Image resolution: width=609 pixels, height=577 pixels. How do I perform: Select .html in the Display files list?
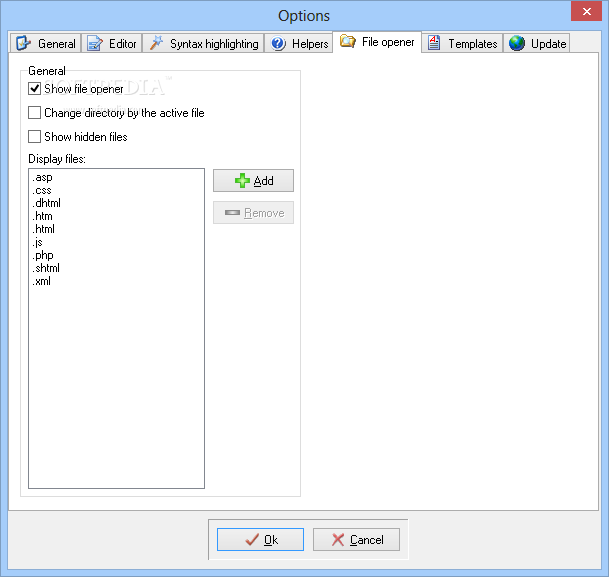(x=116, y=229)
